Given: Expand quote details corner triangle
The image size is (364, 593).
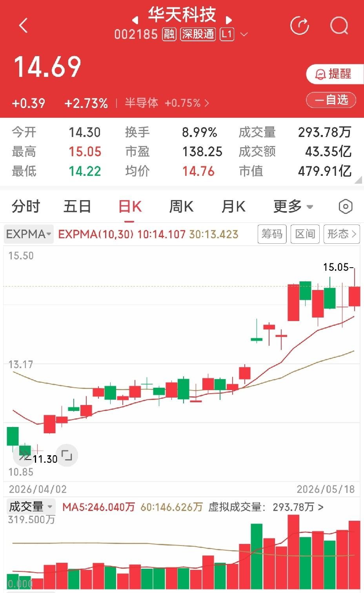Looking at the screenshot, I should coord(358,180).
